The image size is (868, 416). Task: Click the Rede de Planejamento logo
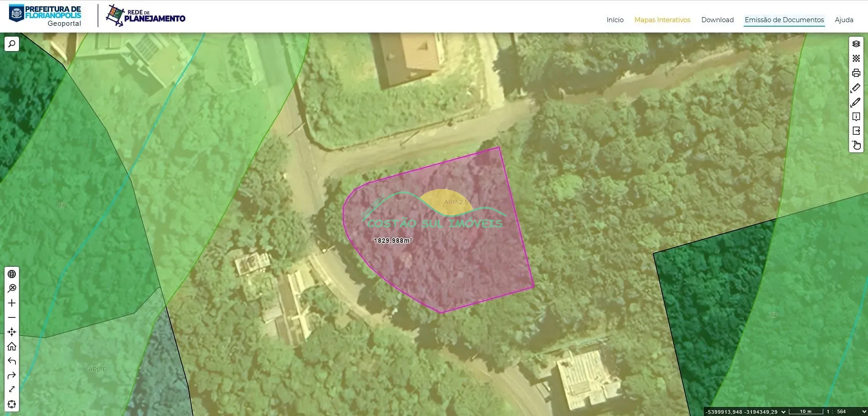(146, 15)
